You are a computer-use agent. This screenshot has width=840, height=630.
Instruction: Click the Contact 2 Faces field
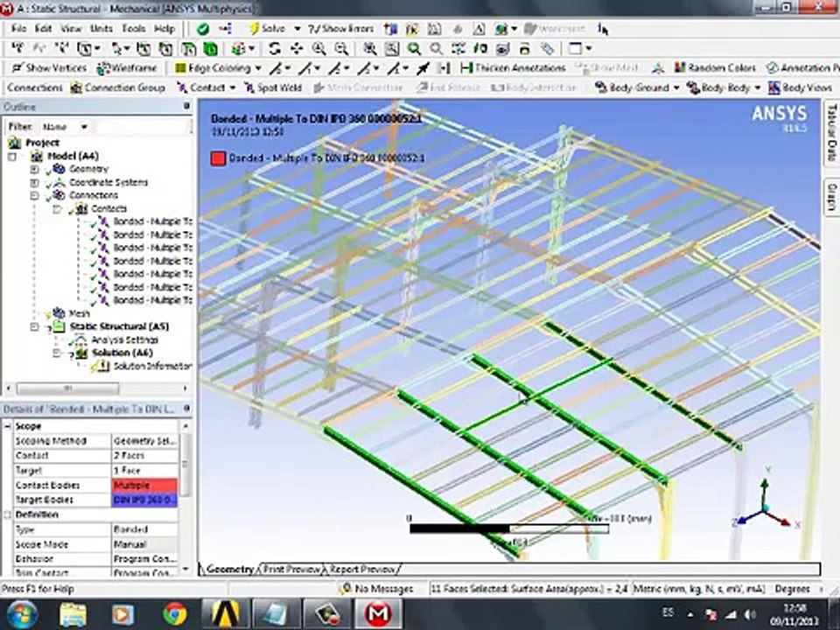tap(144, 456)
